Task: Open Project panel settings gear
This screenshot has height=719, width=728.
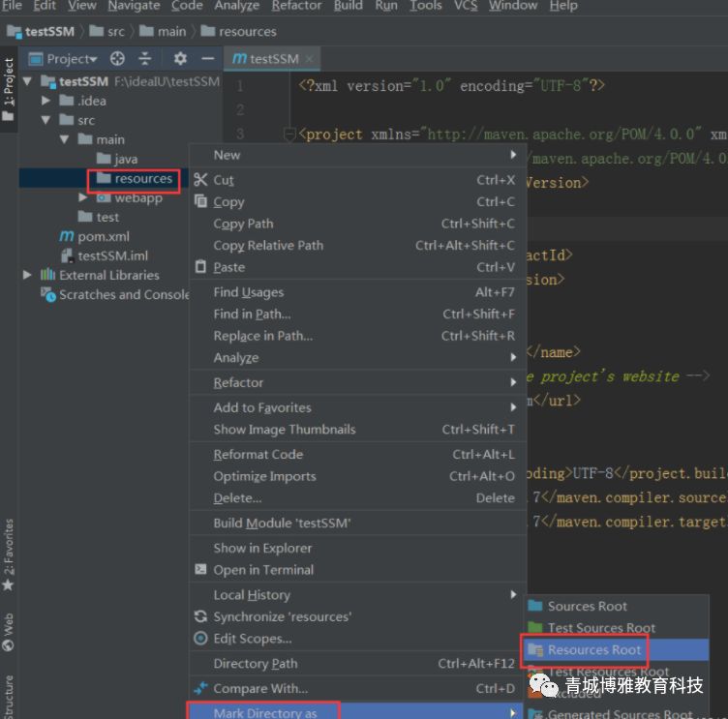Action: click(x=180, y=59)
